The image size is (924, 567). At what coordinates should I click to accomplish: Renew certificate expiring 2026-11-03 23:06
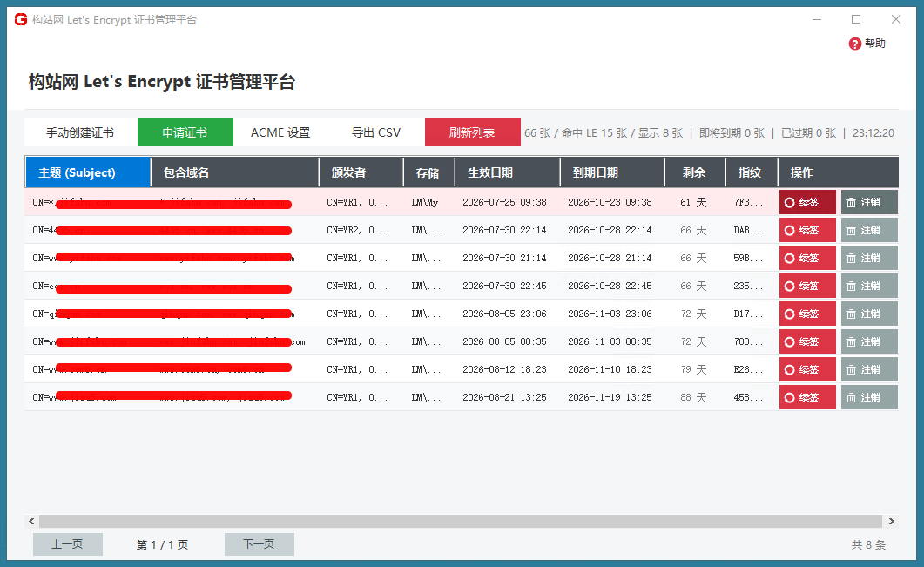pyautogui.click(x=807, y=314)
